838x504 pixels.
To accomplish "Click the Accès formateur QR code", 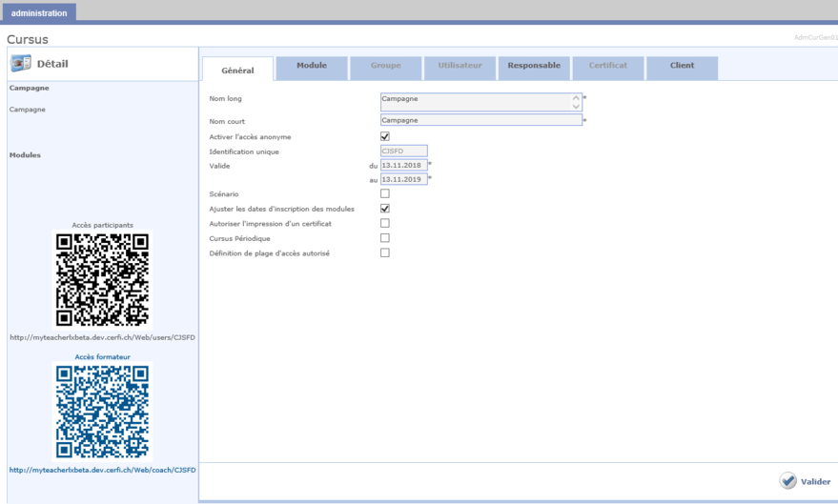I will (102, 412).
